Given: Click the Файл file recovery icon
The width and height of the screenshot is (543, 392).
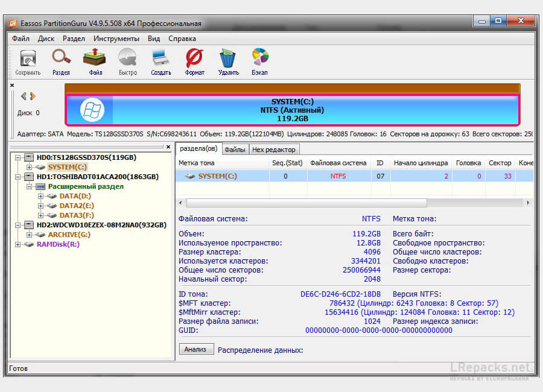Looking at the screenshot, I should (x=95, y=62).
